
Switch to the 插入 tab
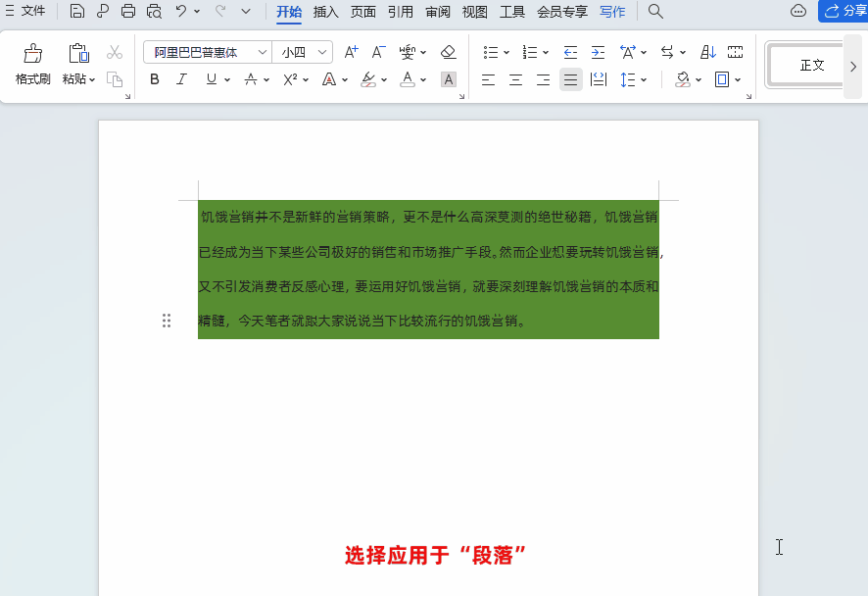(325, 12)
